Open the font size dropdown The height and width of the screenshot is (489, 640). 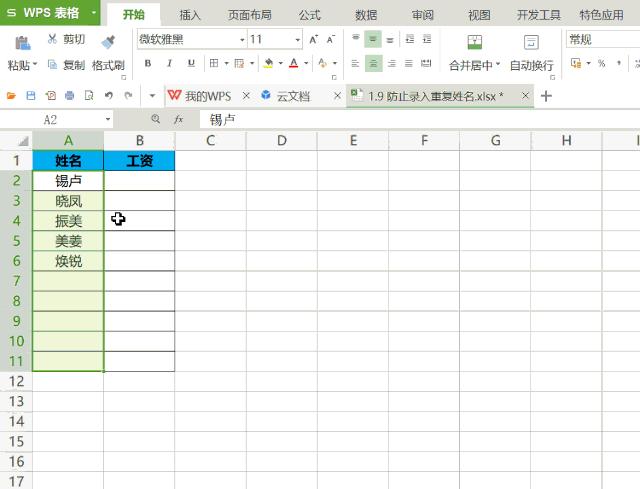click(x=298, y=40)
